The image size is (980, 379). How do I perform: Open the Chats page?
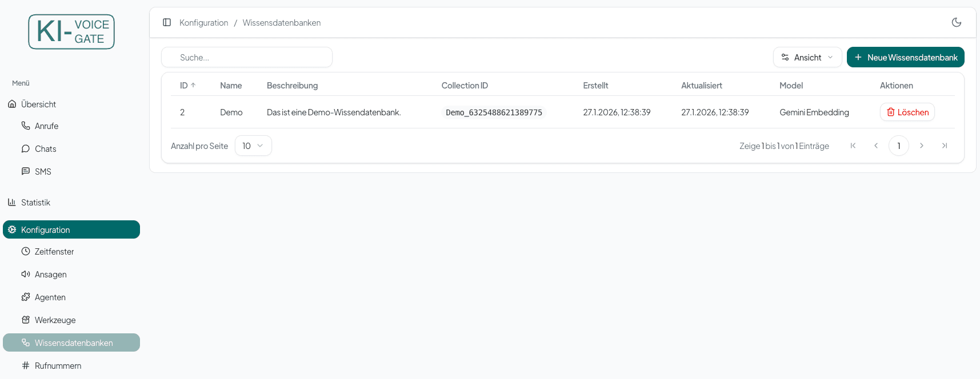[x=71, y=148]
